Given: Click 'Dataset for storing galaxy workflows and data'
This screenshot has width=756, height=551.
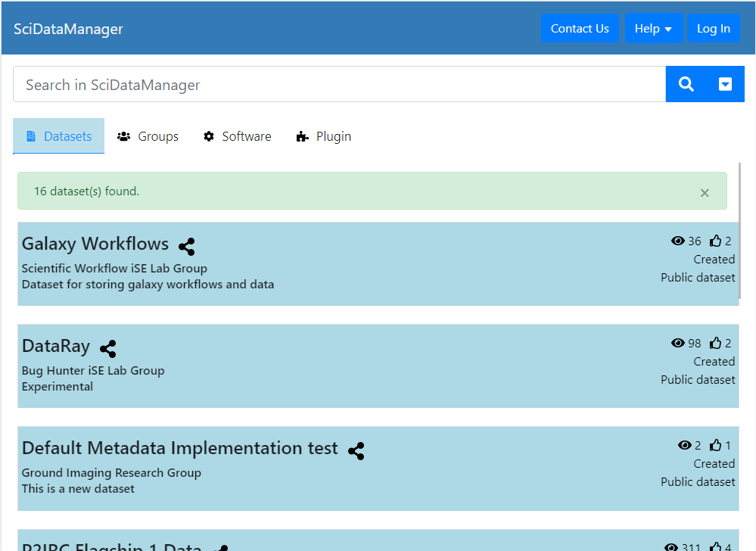Looking at the screenshot, I should [148, 285].
